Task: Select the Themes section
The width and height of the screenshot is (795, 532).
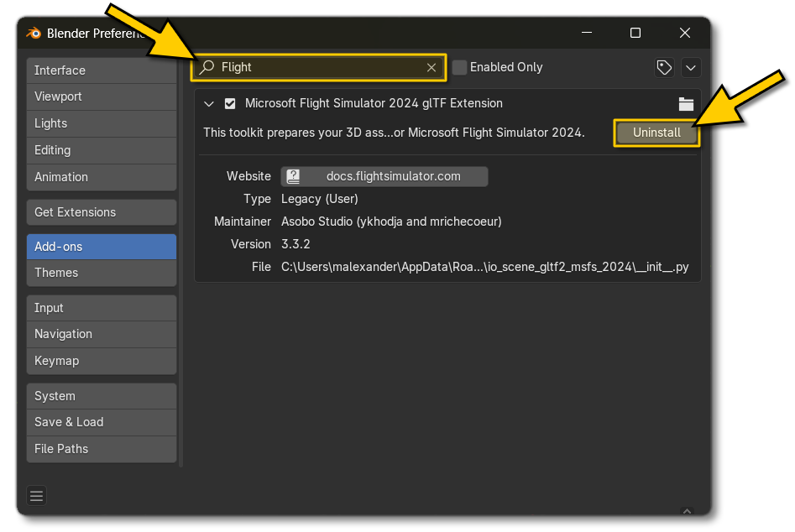Action: coord(101,273)
